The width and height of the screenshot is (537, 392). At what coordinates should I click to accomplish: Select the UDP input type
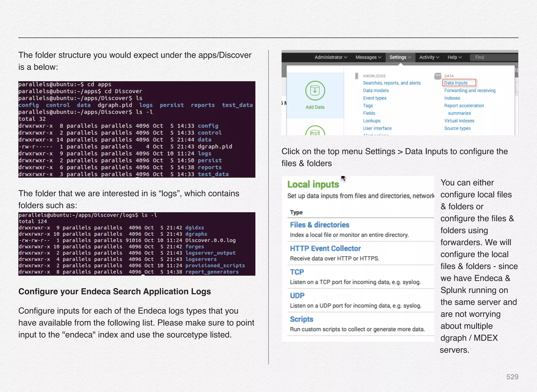pyautogui.click(x=297, y=296)
